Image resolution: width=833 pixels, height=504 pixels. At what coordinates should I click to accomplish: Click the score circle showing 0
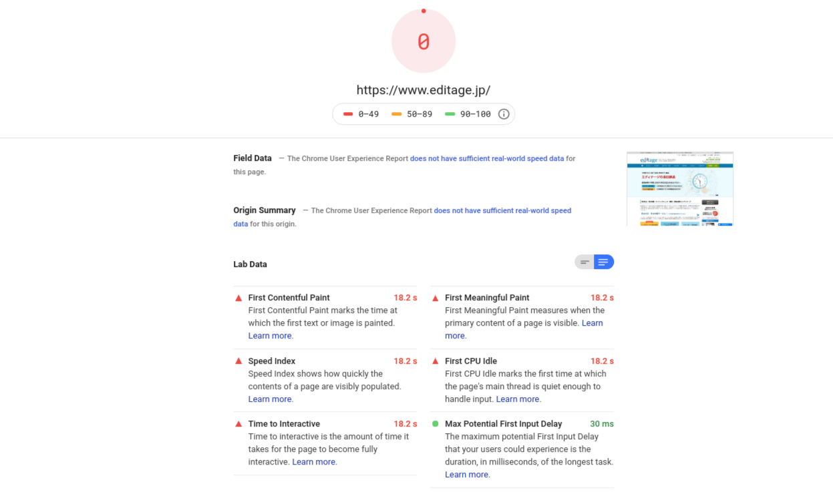424,40
